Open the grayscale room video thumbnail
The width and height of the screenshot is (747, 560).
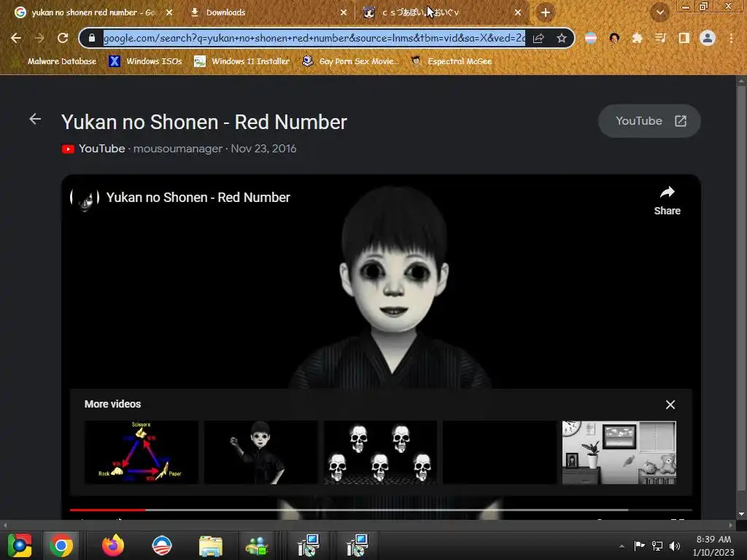pyautogui.click(x=619, y=452)
